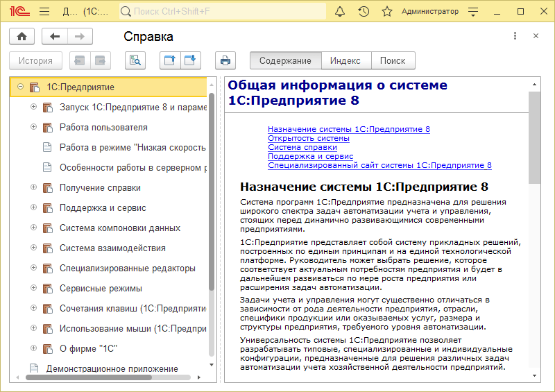555x392 pixels.
Task: Expand Работа пользователя node
Action: [x=33, y=127]
